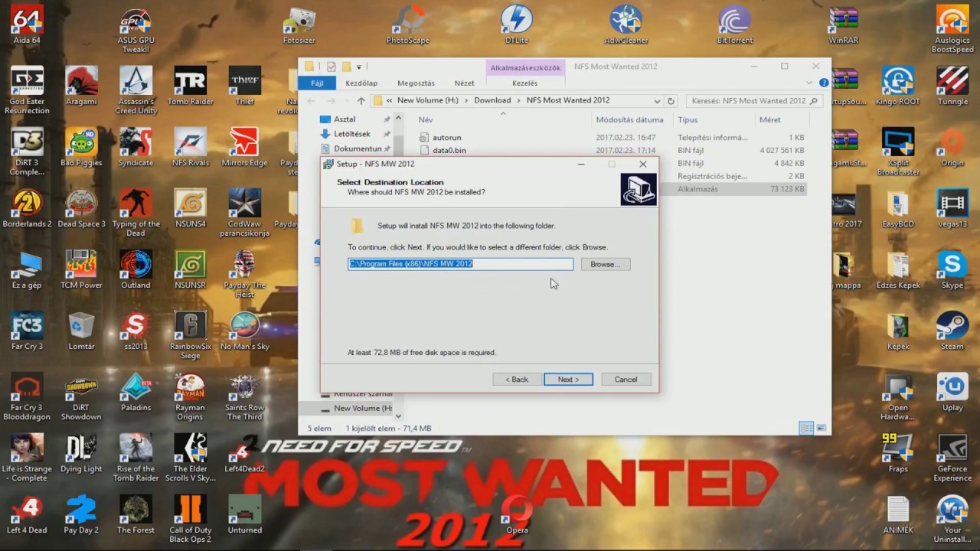Click the Next button in Setup

coord(568,380)
